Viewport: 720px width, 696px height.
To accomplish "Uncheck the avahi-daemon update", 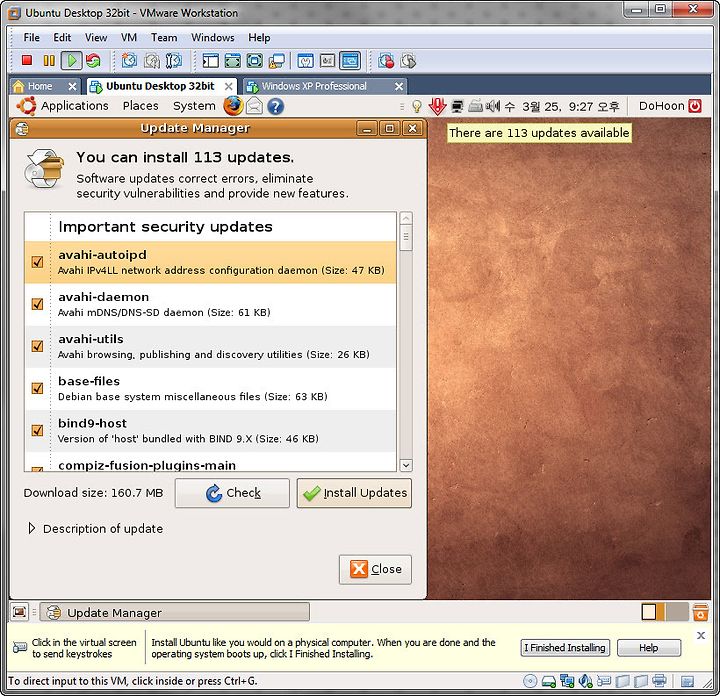I will (x=37, y=304).
